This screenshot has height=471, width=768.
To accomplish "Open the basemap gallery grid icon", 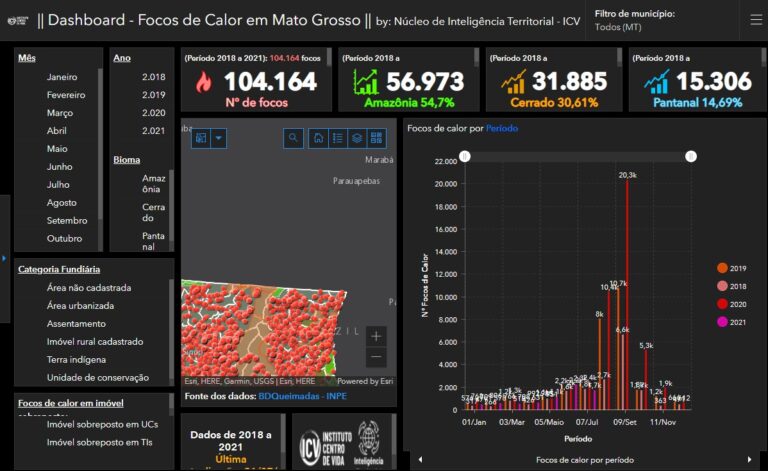I will coord(377,138).
